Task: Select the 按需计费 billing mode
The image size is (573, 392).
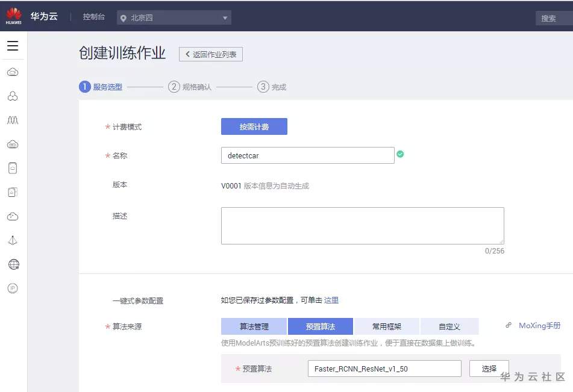Action: coord(254,126)
